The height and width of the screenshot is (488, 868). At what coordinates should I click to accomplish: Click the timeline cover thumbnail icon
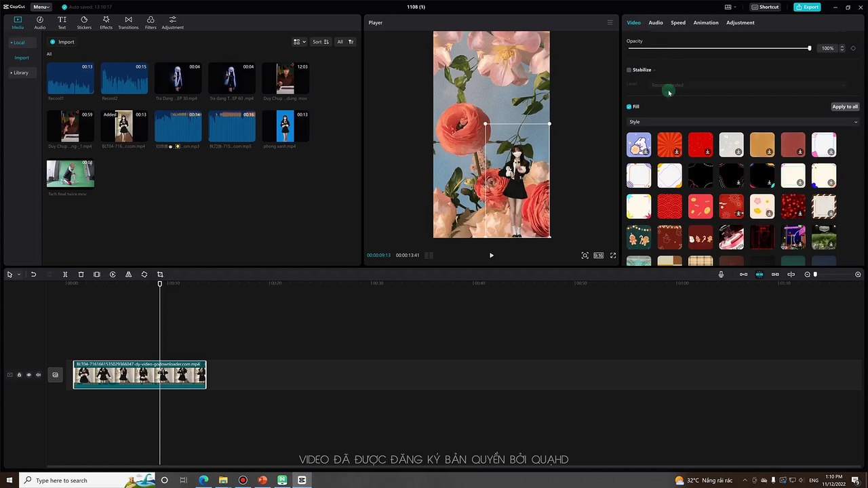pyautogui.click(x=55, y=375)
